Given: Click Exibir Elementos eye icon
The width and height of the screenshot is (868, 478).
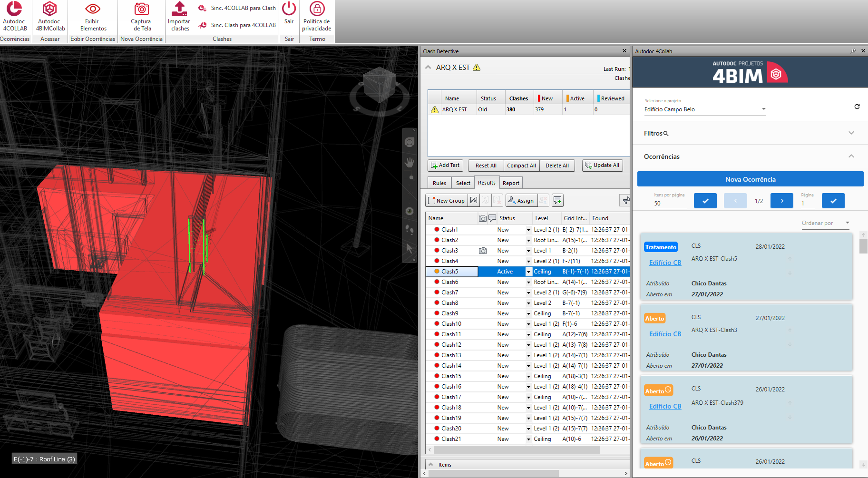Looking at the screenshot, I should point(92,9).
